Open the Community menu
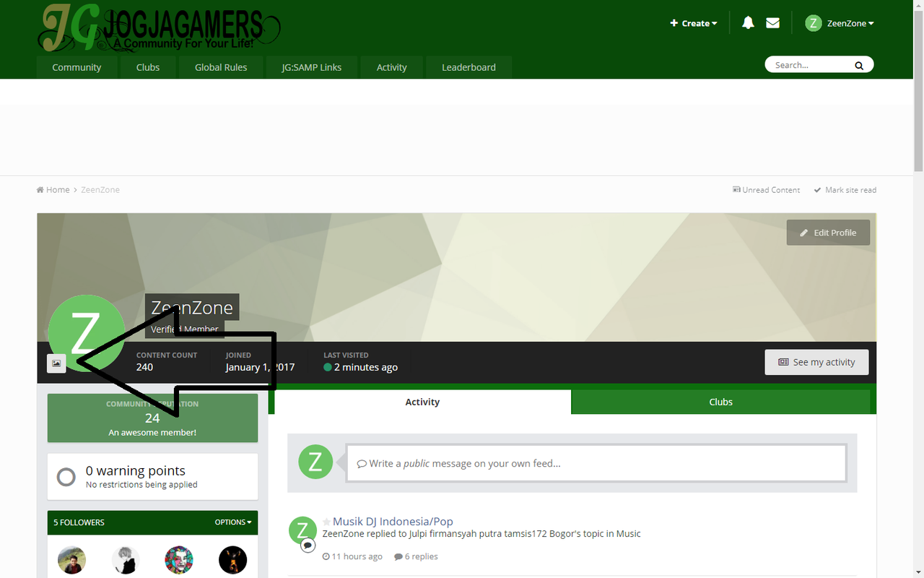 [x=77, y=67]
